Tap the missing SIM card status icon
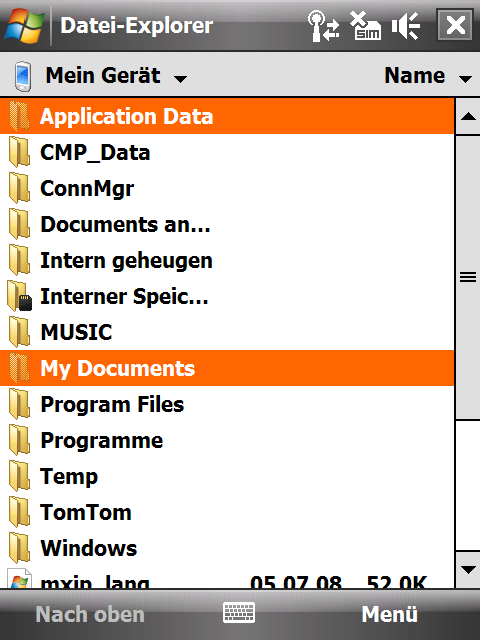The width and height of the screenshot is (480, 640). [365, 26]
